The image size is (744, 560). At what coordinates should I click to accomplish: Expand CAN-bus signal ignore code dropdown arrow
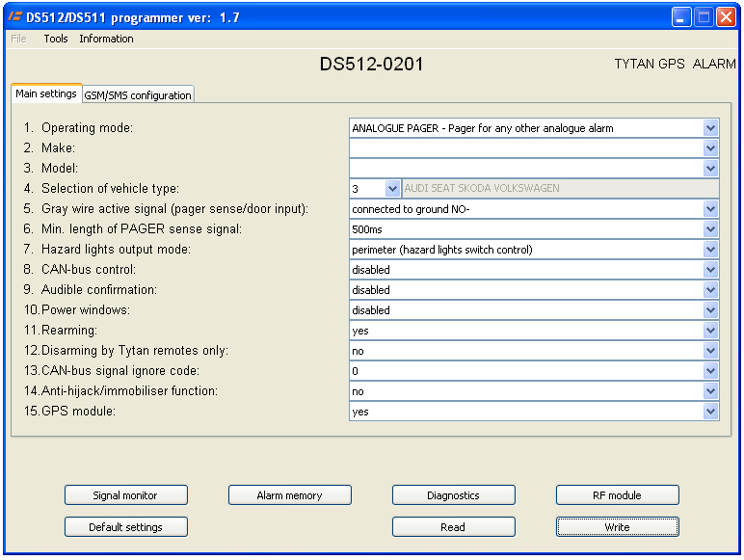coord(710,371)
